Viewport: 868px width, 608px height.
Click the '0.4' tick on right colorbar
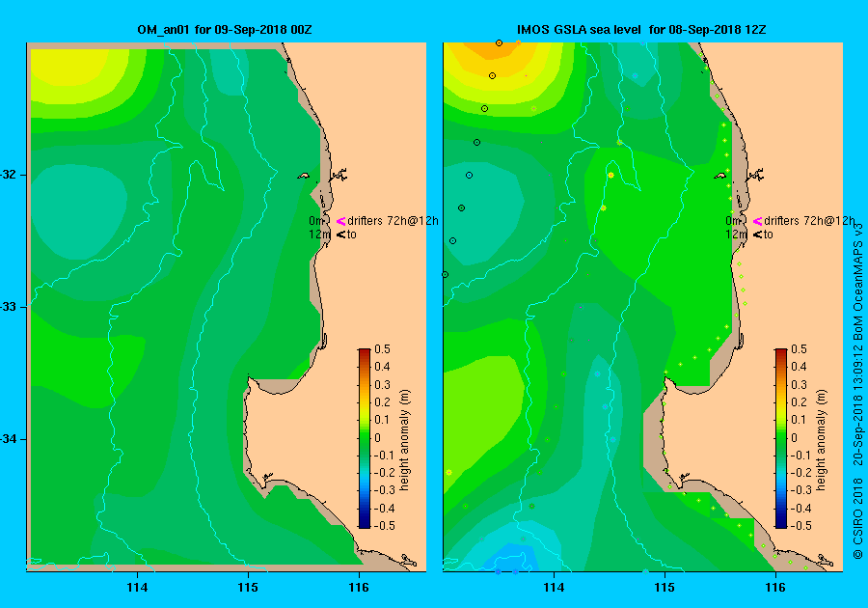coord(799,367)
